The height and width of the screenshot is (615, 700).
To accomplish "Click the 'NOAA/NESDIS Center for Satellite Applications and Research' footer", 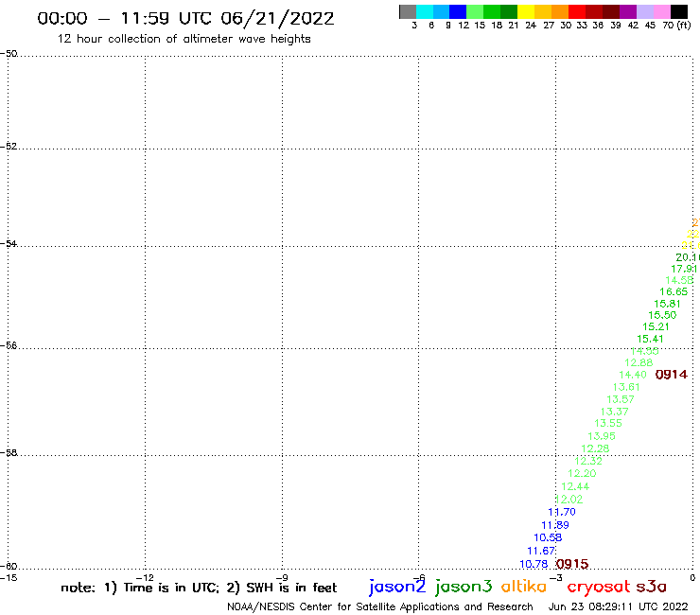I will click(380, 606).
